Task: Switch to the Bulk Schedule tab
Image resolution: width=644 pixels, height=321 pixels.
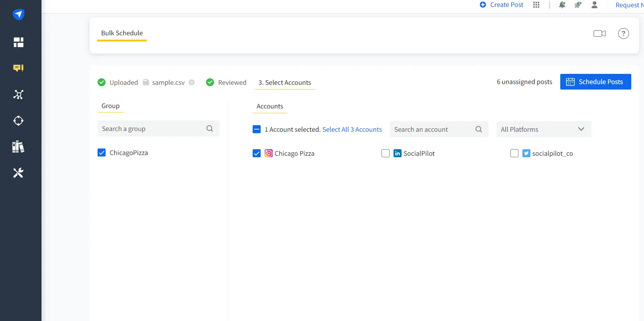Action: pyautogui.click(x=122, y=33)
